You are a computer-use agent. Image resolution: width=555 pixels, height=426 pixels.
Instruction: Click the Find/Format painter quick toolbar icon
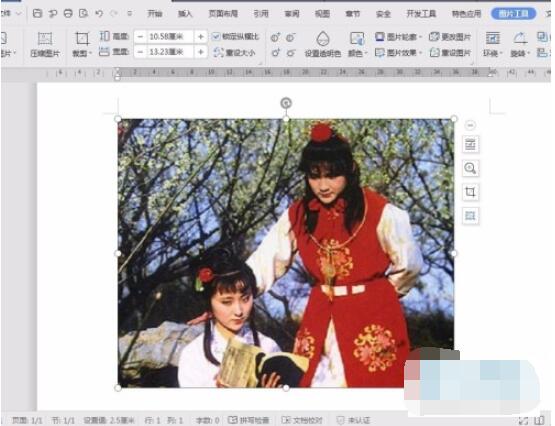[53, 14]
